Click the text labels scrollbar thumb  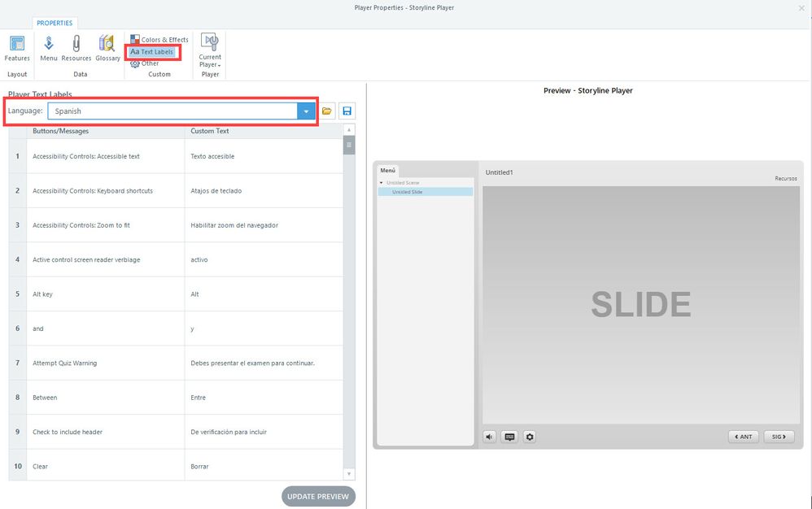tap(349, 146)
